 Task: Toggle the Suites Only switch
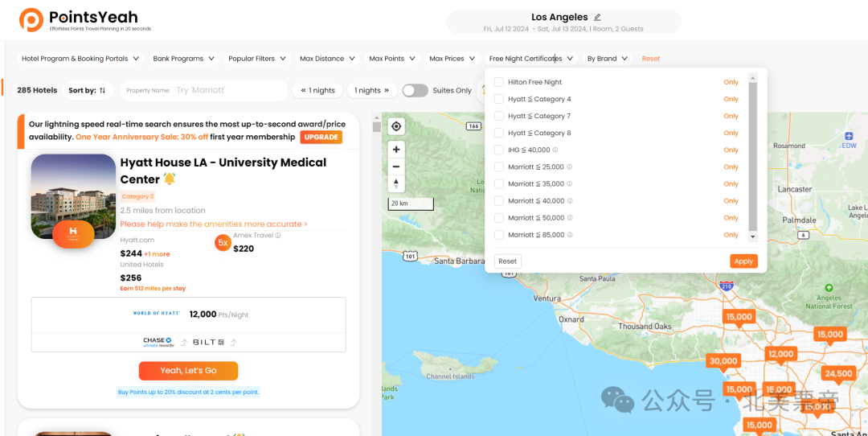pos(416,90)
